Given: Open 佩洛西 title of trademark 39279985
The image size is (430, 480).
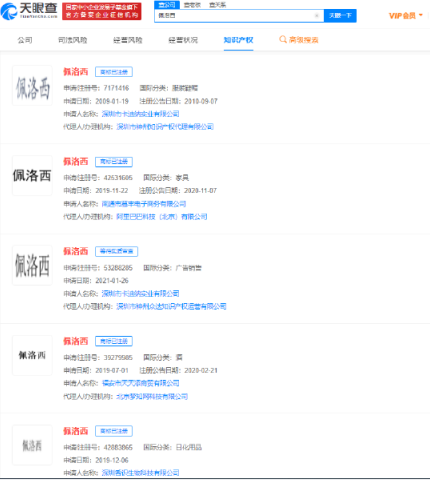Looking at the screenshot, I should point(76,341).
